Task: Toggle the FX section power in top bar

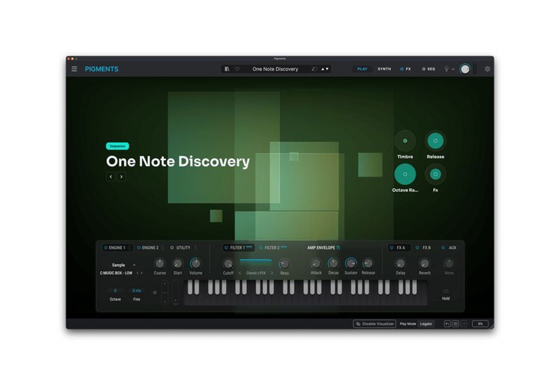Action: [x=402, y=69]
